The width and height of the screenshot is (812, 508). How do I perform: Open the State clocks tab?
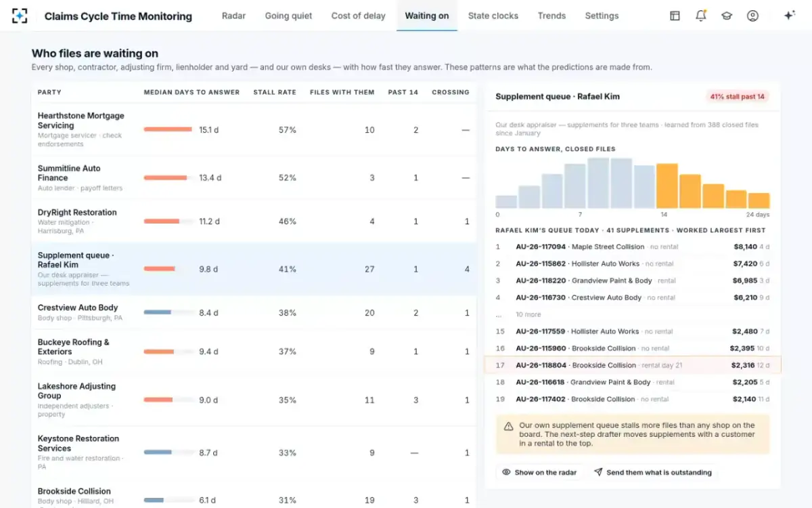(493, 16)
